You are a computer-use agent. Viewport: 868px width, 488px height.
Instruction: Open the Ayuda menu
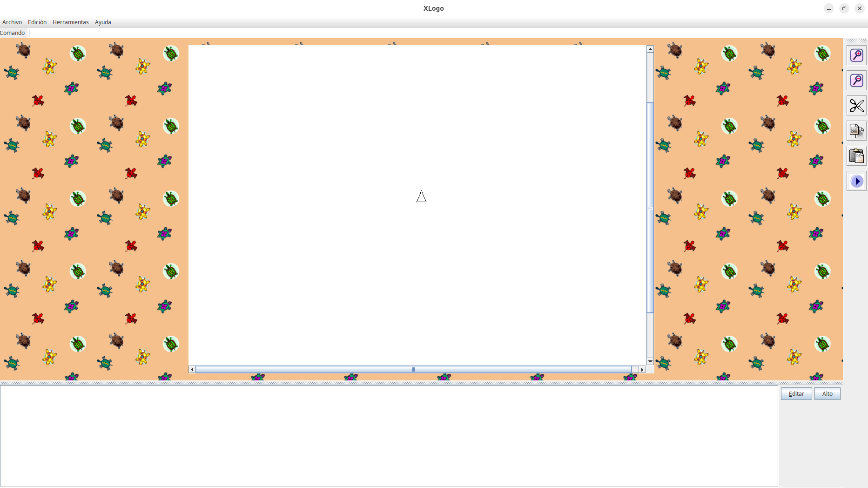coord(103,22)
